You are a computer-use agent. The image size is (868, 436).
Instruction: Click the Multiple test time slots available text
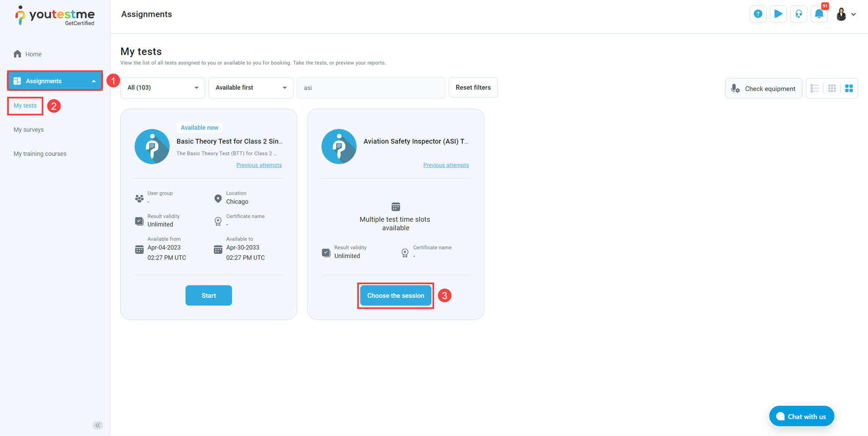[x=395, y=224]
